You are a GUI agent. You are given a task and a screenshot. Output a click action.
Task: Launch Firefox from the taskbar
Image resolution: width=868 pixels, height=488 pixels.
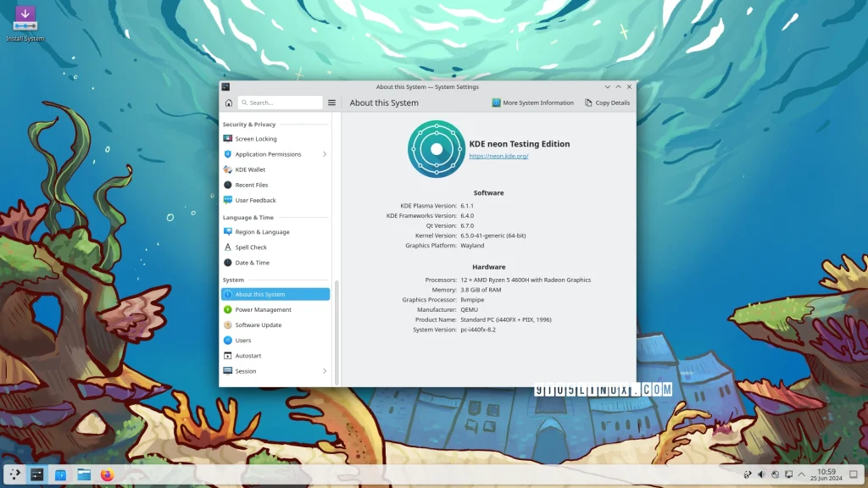coord(107,474)
